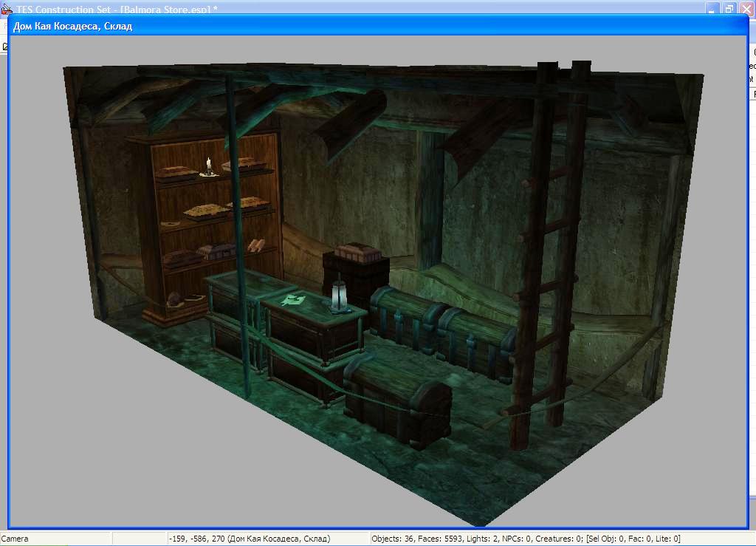Screen dimensions: 756x546
Task: Click the 'Camera' status bar entry
Action: tap(15, 539)
